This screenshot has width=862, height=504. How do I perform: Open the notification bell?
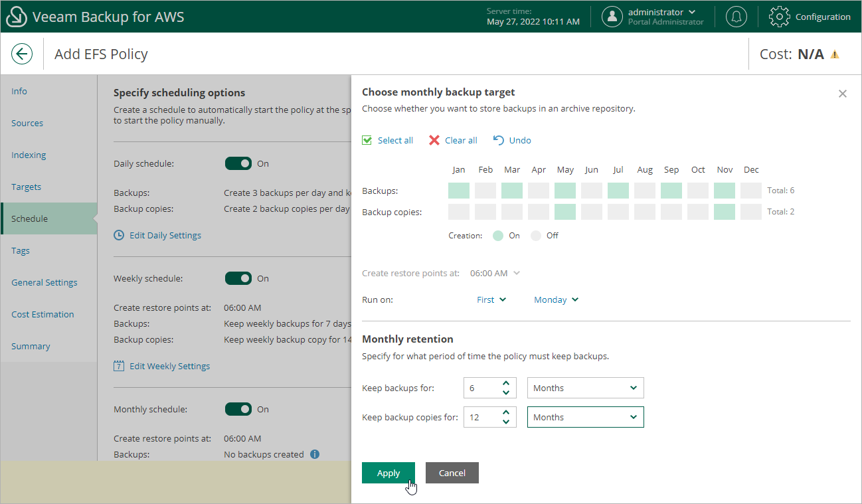[x=736, y=17]
